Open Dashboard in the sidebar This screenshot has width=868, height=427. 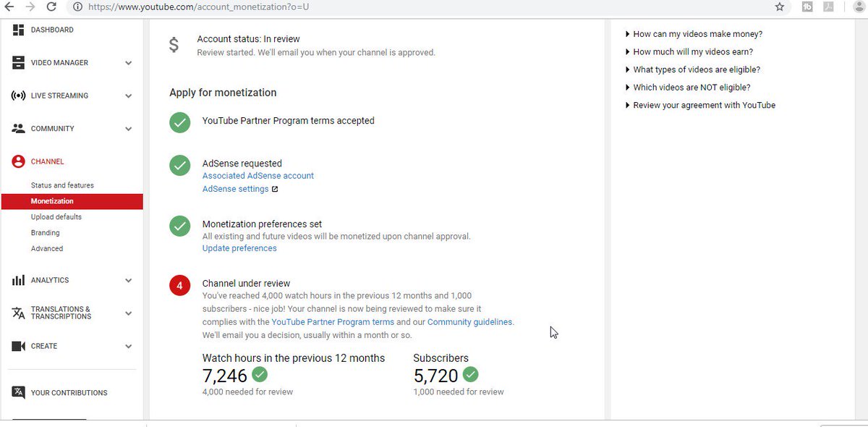(x=52, y=30)
